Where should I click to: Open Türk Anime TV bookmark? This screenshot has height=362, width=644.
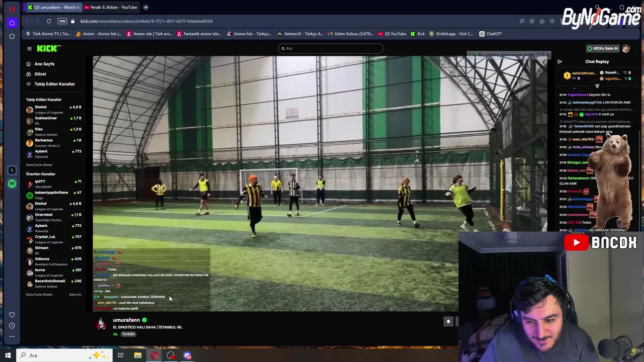49,34
